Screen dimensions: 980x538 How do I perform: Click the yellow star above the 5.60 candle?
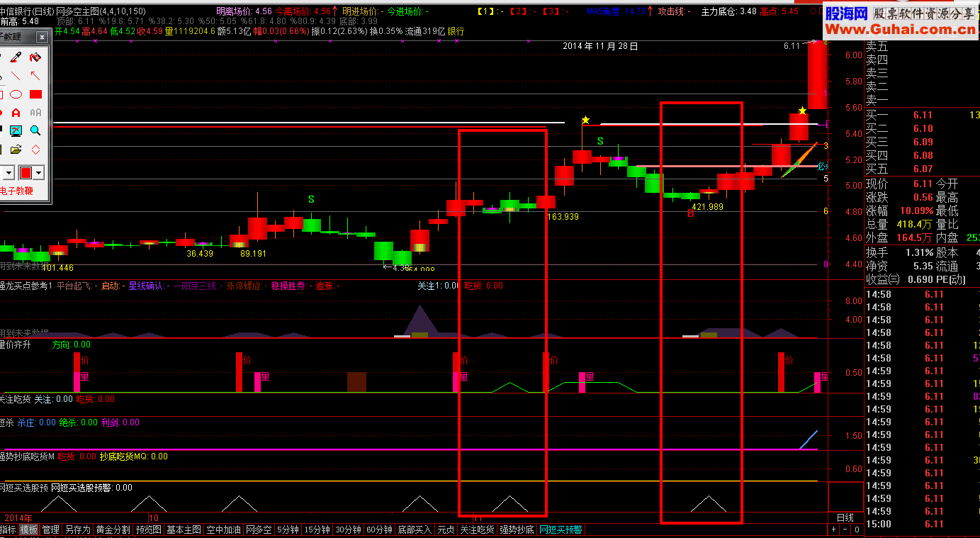[801, 111]
